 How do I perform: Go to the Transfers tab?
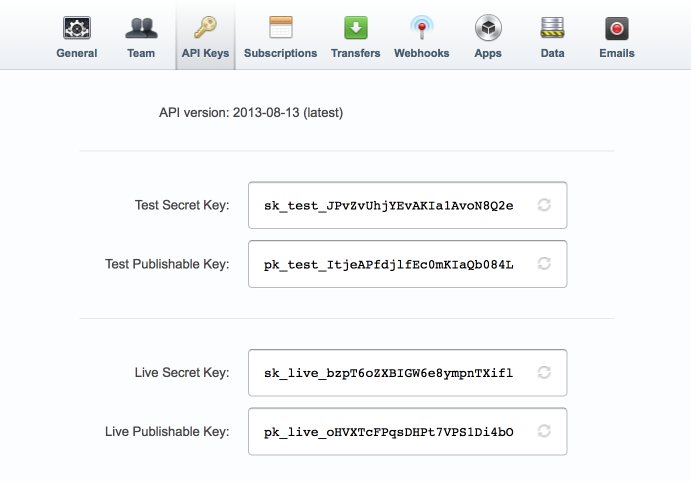356,36
